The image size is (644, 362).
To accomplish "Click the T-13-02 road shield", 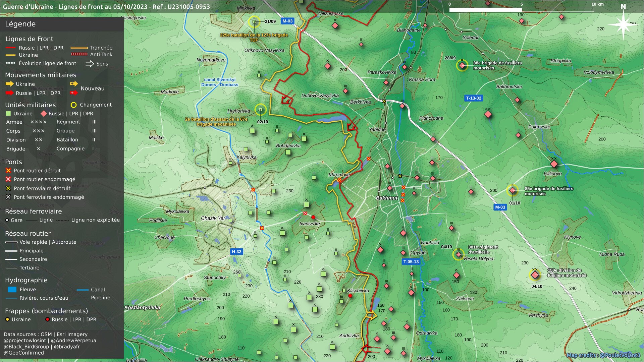I will [474, 98].
